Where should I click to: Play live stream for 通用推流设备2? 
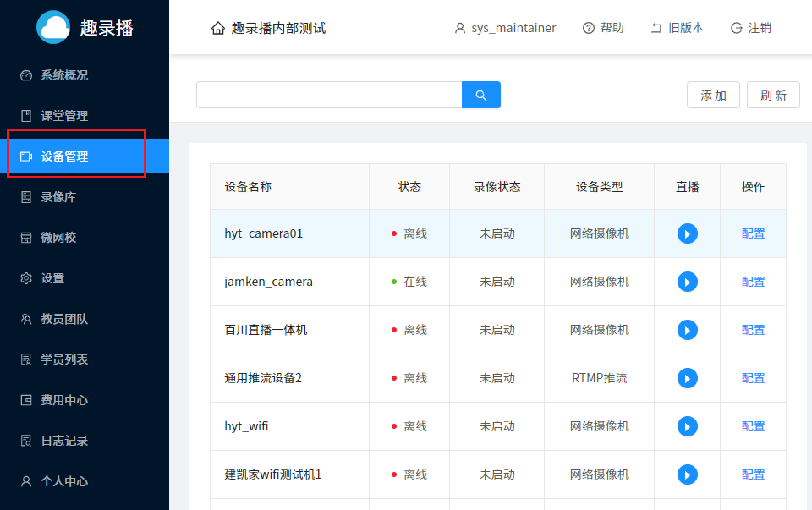pyautogui.click(x=687, y=378)
